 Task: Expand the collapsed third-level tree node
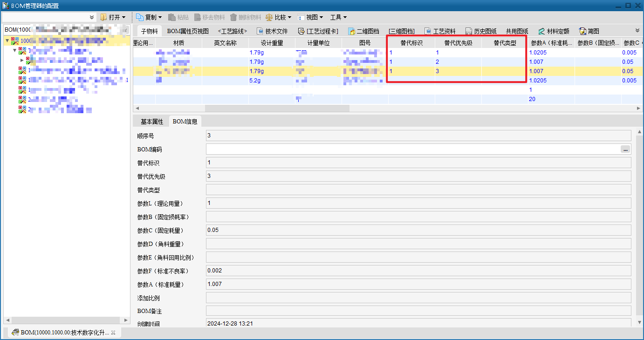click(x=21, y=60)
